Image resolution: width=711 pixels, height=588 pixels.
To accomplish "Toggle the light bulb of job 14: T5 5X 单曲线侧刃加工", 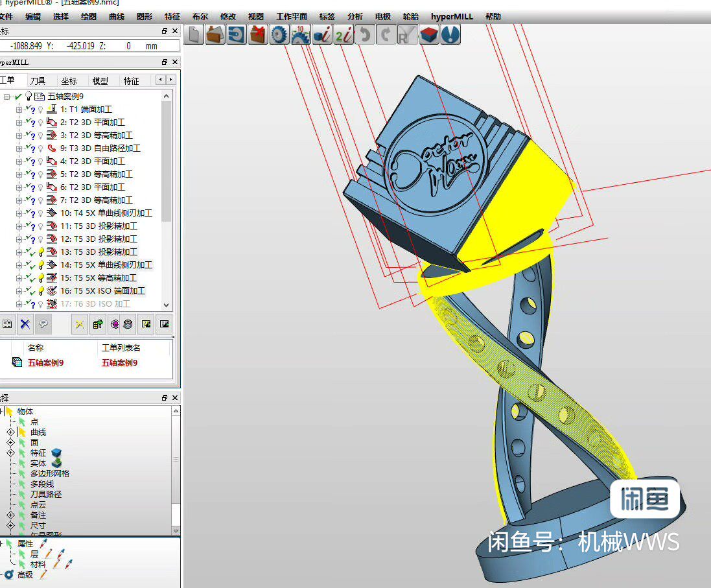I will pos(41,265).
